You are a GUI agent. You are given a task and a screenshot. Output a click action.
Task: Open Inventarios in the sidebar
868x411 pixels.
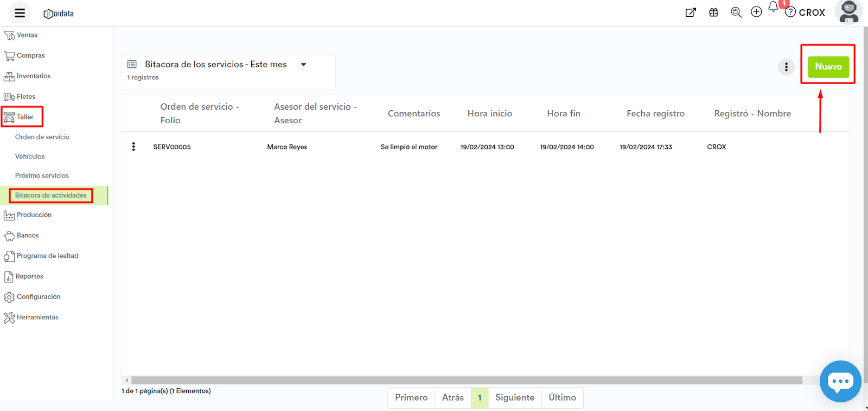pyautogui.click(x=33, y=76)
